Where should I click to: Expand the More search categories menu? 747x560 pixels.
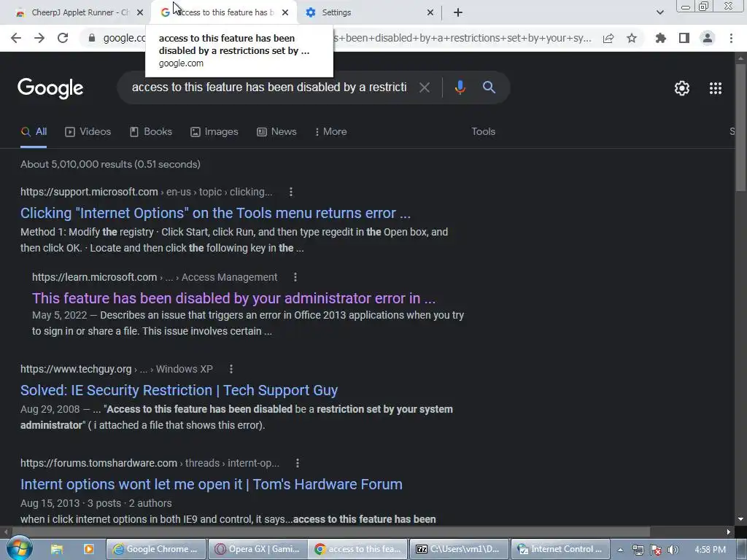330,132
